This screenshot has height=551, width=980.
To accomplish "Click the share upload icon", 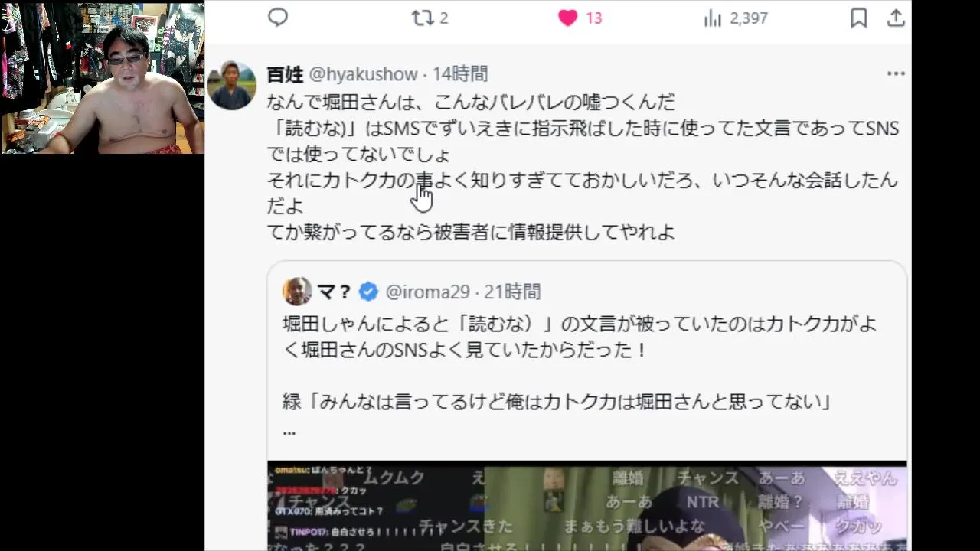I will [x=896, y=18].
